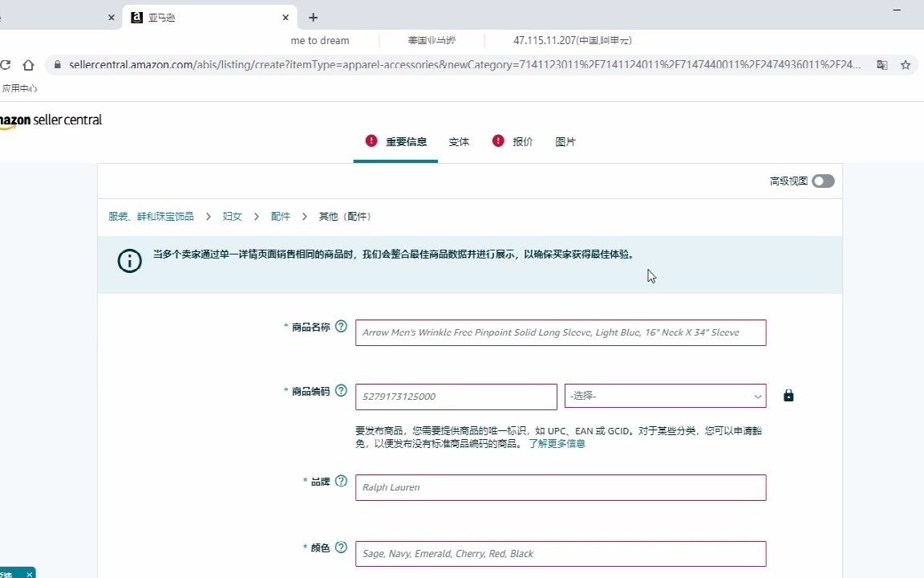Select the 重要信息 tab
The width and height of the screenshot is (924, 578).
coord(406,141)
